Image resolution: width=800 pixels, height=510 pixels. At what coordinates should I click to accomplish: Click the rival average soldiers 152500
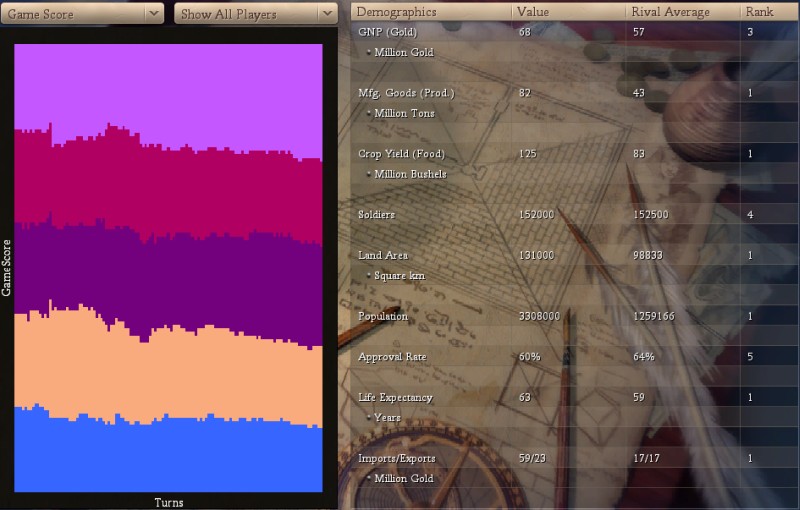coord(651,215)
